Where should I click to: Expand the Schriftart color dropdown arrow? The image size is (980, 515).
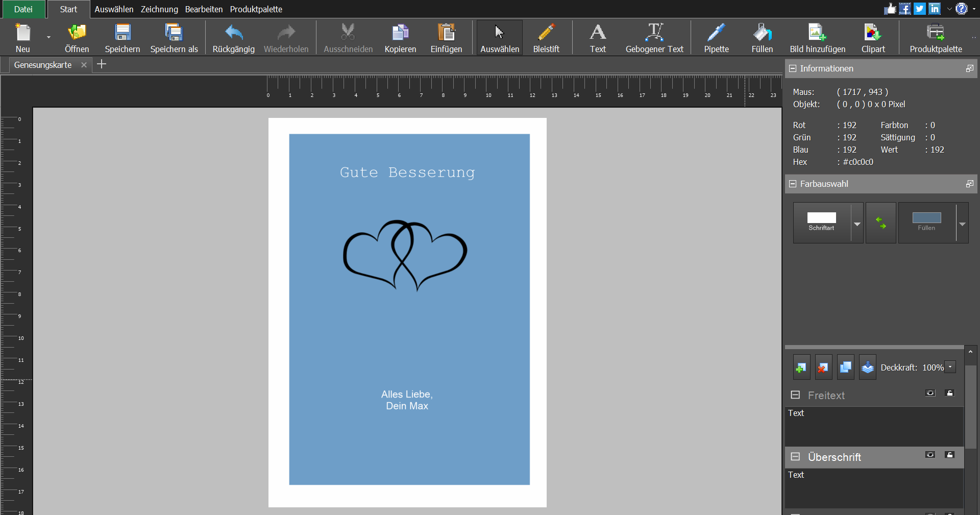tap(857, 224)
